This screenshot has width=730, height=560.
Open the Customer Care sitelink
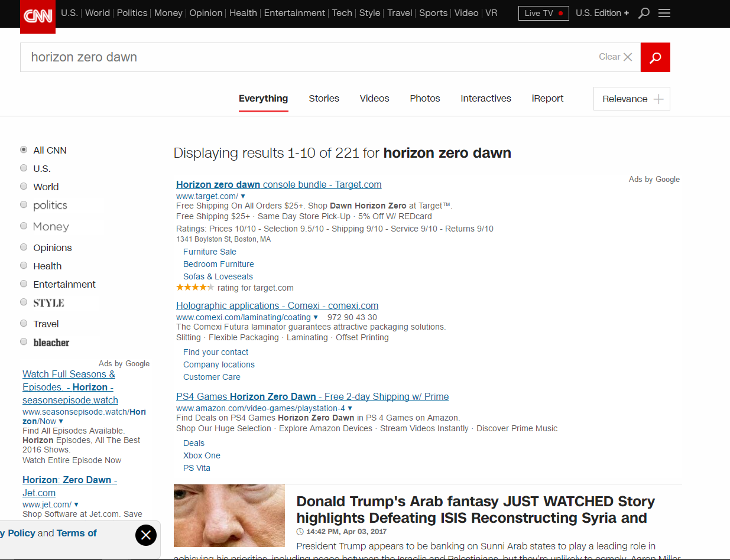click(212, 377)
